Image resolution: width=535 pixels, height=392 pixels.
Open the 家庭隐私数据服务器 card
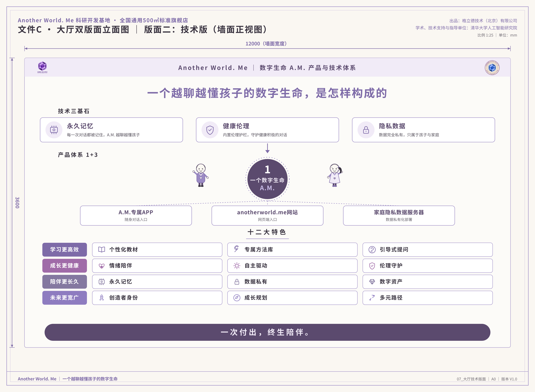399,215
